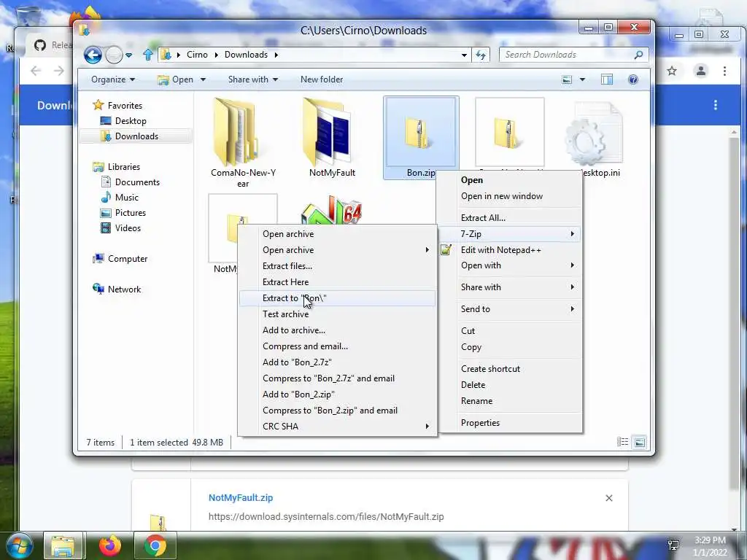Open the view options dropdown arrow

(x=582, y=79)
